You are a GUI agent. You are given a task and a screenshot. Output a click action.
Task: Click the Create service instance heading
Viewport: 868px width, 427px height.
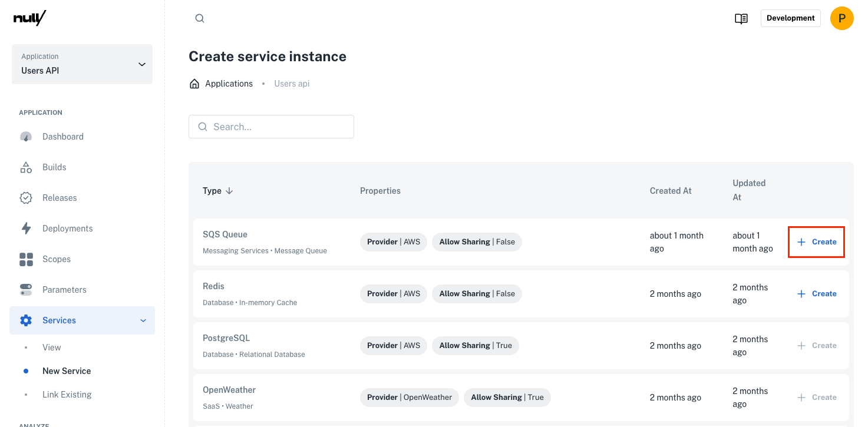(268, 57)
